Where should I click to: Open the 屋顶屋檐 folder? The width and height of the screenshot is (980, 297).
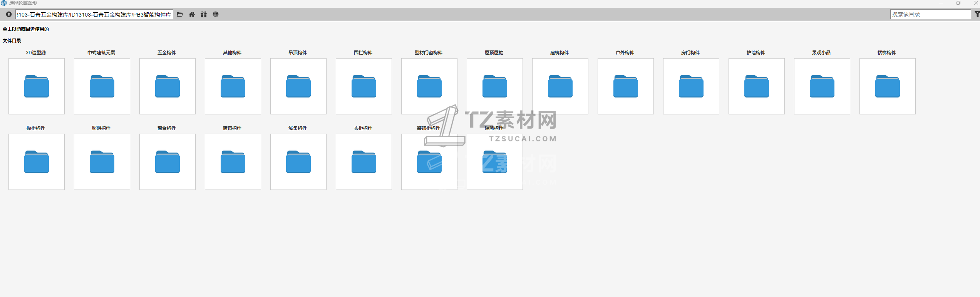[495, 86]
